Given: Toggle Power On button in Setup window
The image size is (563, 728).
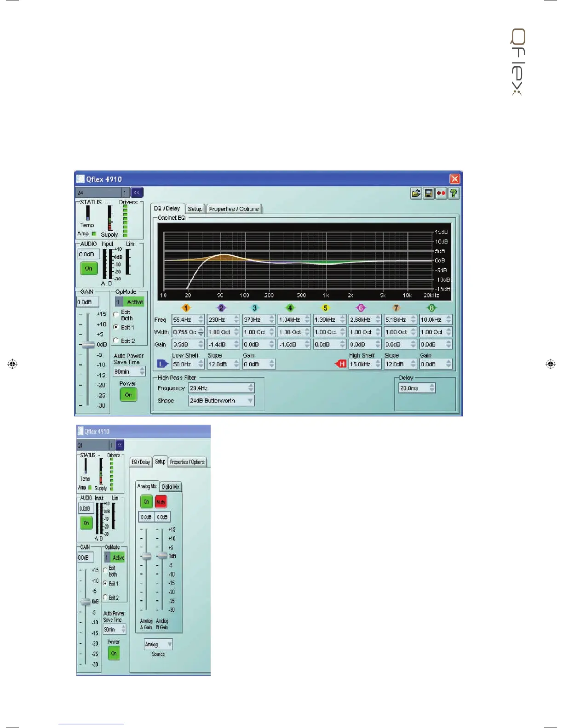Looking at the screenshot, I should tap(114, 654).
